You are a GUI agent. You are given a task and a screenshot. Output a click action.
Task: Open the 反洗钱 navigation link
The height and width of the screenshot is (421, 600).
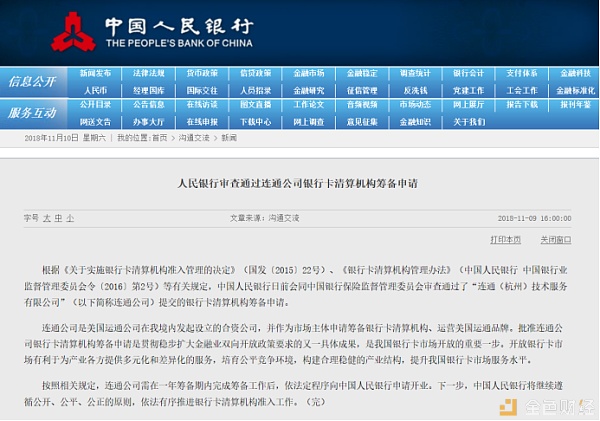(415, 91)
